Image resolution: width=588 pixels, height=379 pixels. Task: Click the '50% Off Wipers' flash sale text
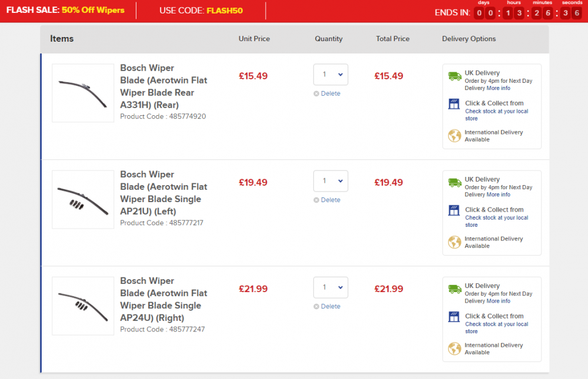tap(93, 10)
